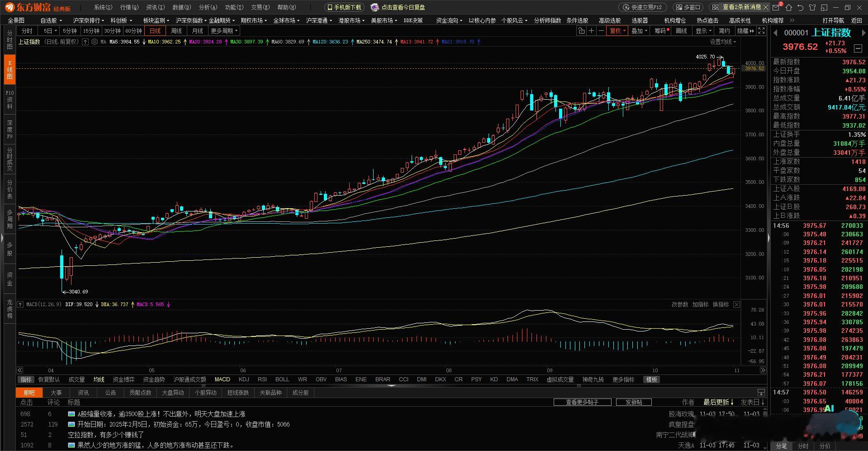Image resolution: width=868 pixels, height=451 pixels.
Task: Expand the 更多周期 period dropdown
Action: pos(224,31)
